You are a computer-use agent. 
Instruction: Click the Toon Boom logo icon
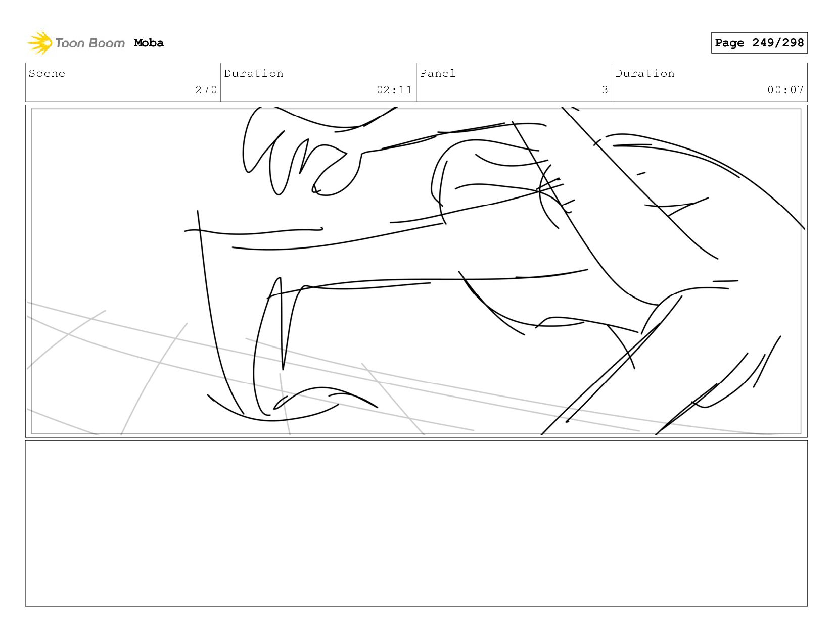coord(40,43)
